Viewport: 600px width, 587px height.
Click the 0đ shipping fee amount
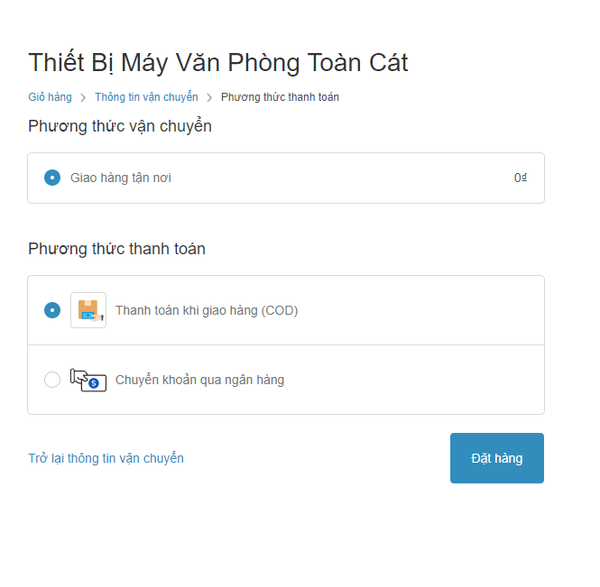pos(520,178)
